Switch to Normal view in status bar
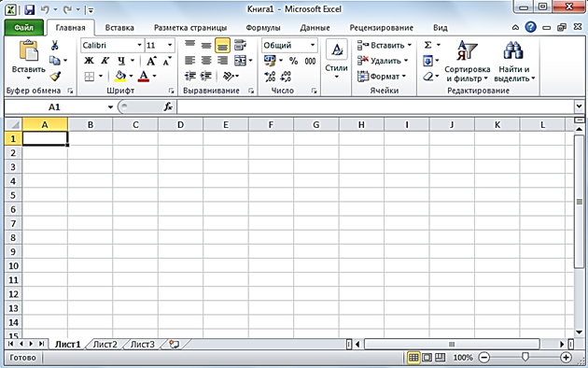Screen dimensions: 588x368 (x=413, y=358)
